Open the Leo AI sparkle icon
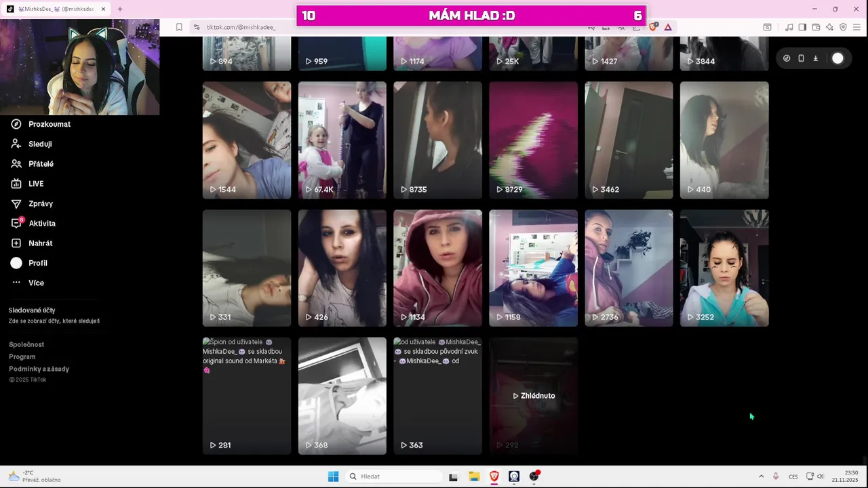The width and height of the screenshot is (868, 488). tap(829, 27)
